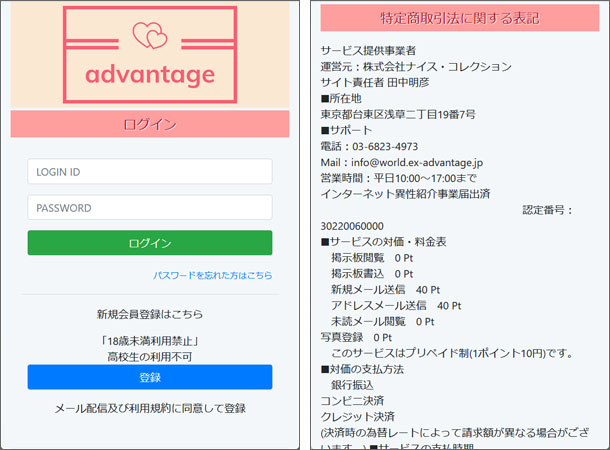The height and width of the screenshot is (450, 610).
Task: Click the 「18歳未満利用禁止」 notice
Action: pos(150,340)
